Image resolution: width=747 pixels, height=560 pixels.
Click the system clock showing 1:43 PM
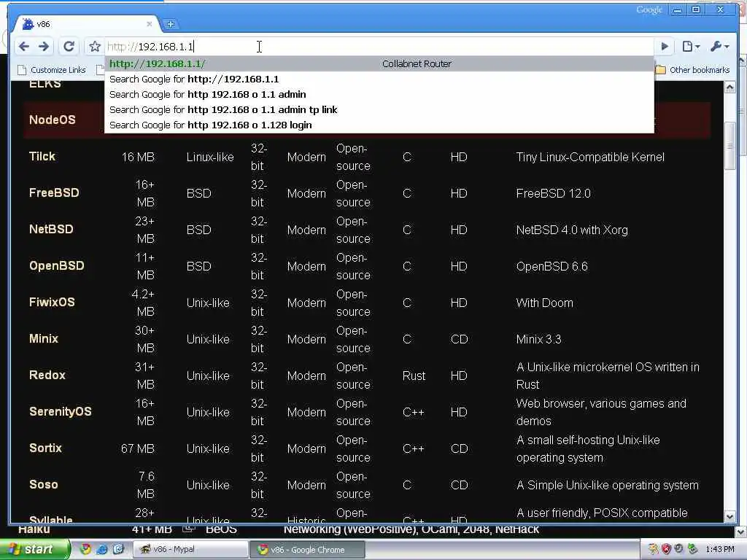point(719,549)
